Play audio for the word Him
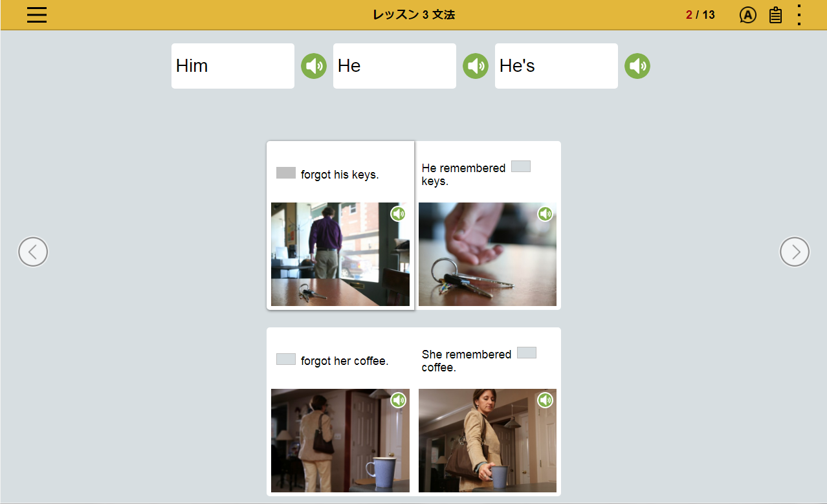The width and height of the screenshot is (827, 504). click(x=314, y=66)
